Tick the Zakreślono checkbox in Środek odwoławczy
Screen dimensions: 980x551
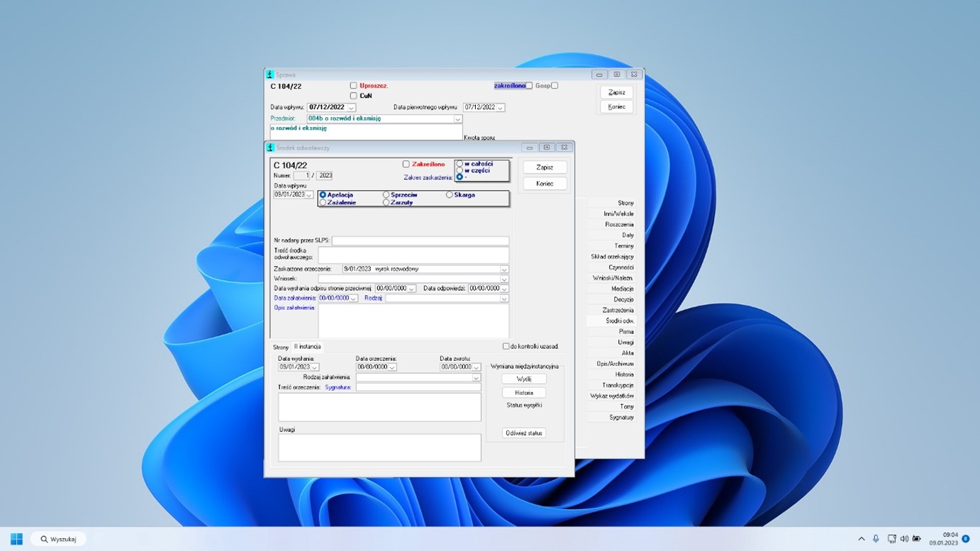(x=406, y=165)
